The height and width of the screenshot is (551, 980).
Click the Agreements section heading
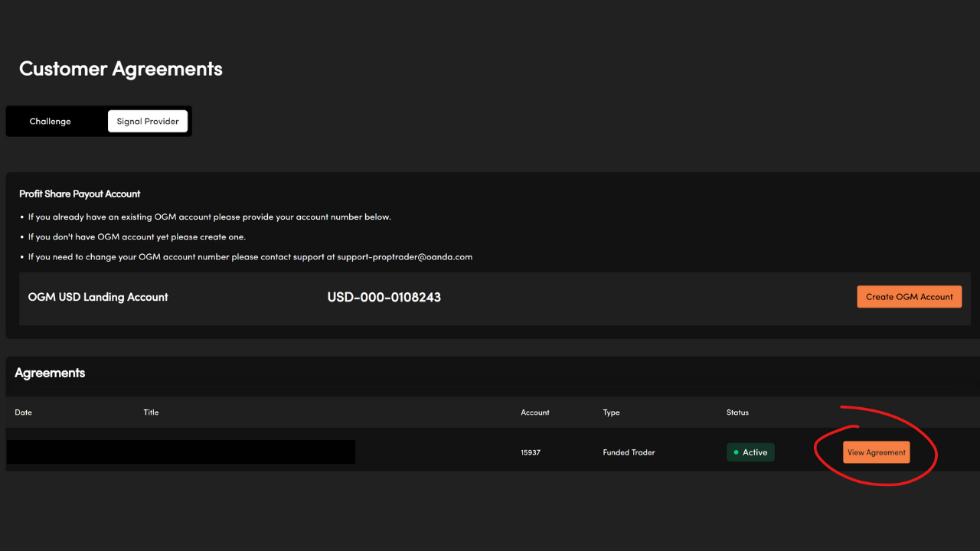50,373
